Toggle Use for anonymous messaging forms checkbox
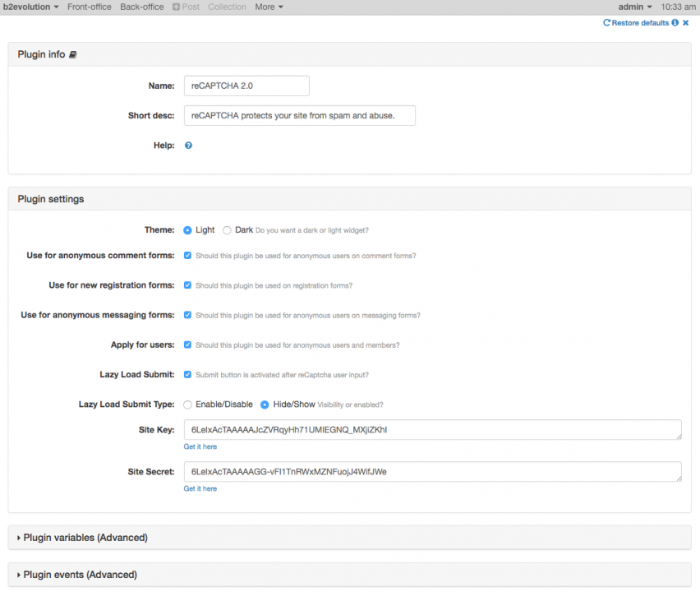 [x=187, y=315]
